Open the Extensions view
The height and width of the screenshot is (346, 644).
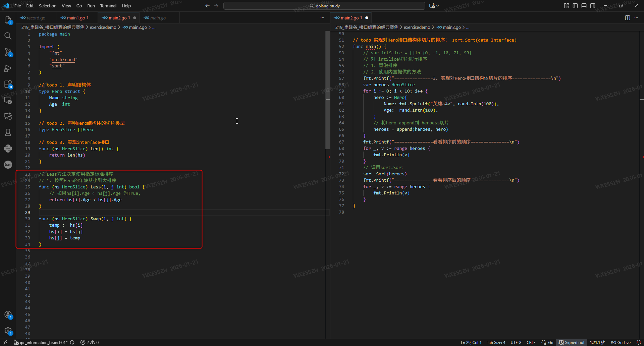point(8,84)
